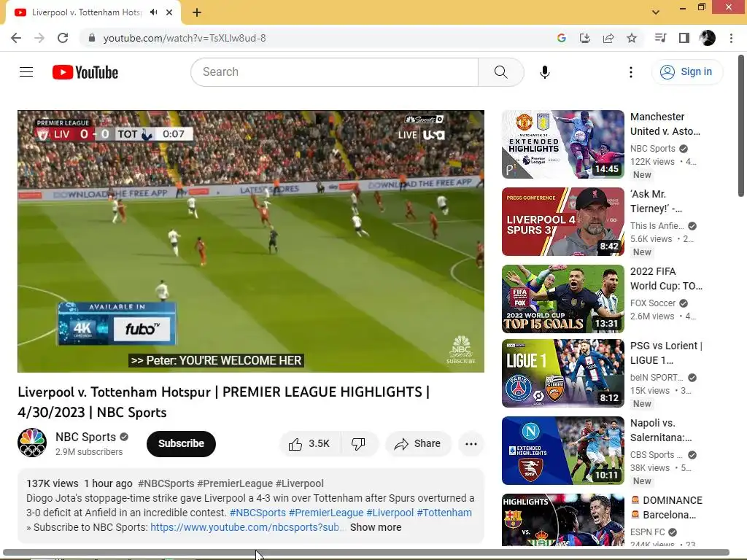This screenshot has width=747, height=560.
Task: Open PSG vs Lorient Ligue 1 thumbnail
Action: point(562,373)
